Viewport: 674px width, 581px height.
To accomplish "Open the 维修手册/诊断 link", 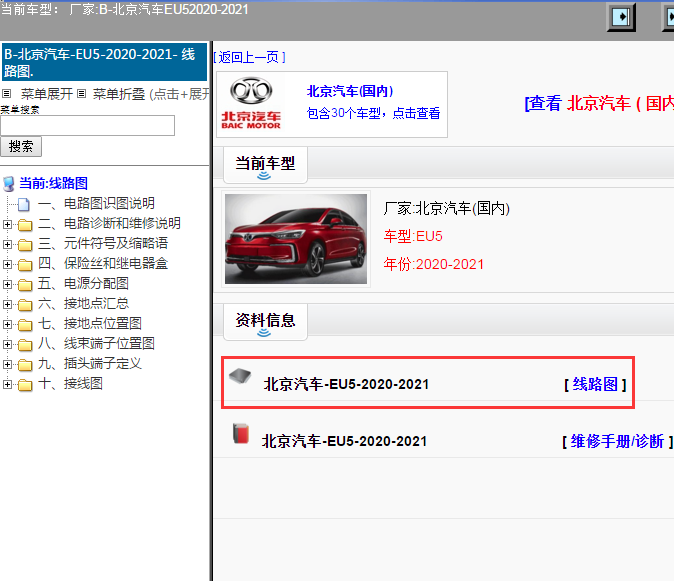I will 617,441.
